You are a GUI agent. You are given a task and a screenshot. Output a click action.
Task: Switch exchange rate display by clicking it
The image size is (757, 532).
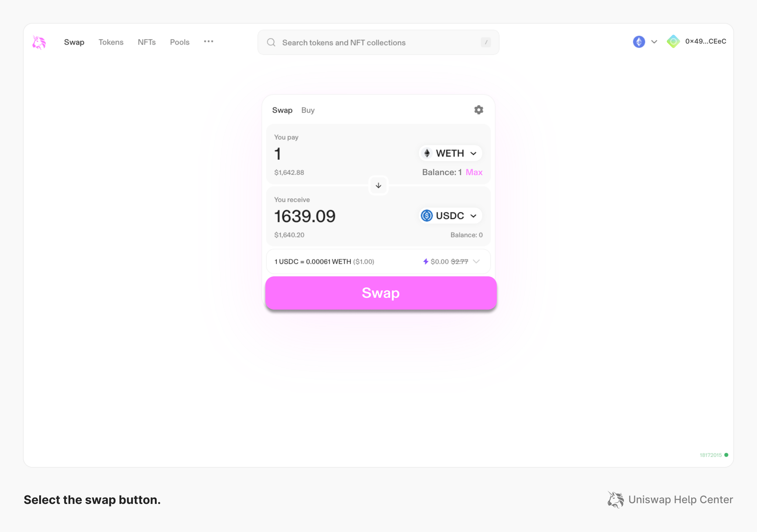pyautogui.click(x=324, y=261)
